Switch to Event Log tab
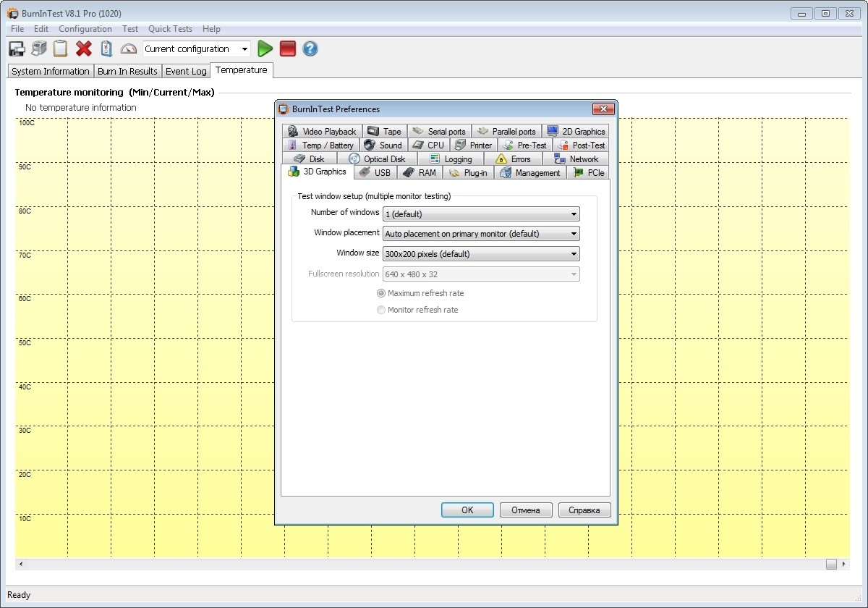Screen dimensions: 868x608 tap(186, 71)
